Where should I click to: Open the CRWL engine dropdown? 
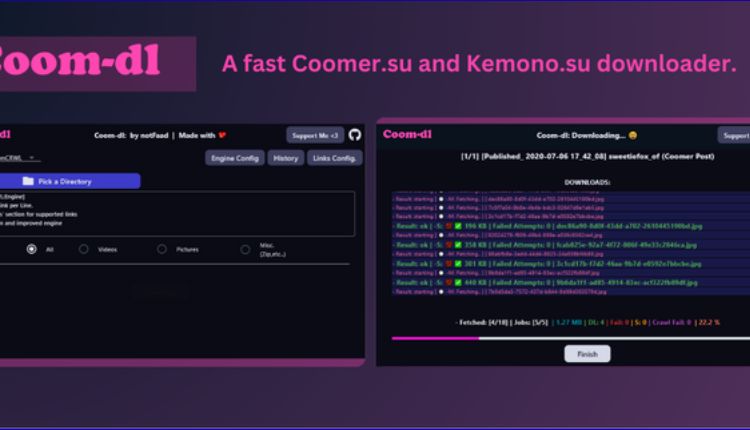coord(19,158)
